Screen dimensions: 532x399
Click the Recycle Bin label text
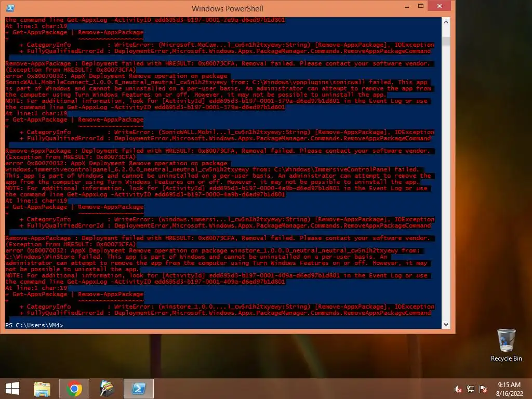point(506,358)
